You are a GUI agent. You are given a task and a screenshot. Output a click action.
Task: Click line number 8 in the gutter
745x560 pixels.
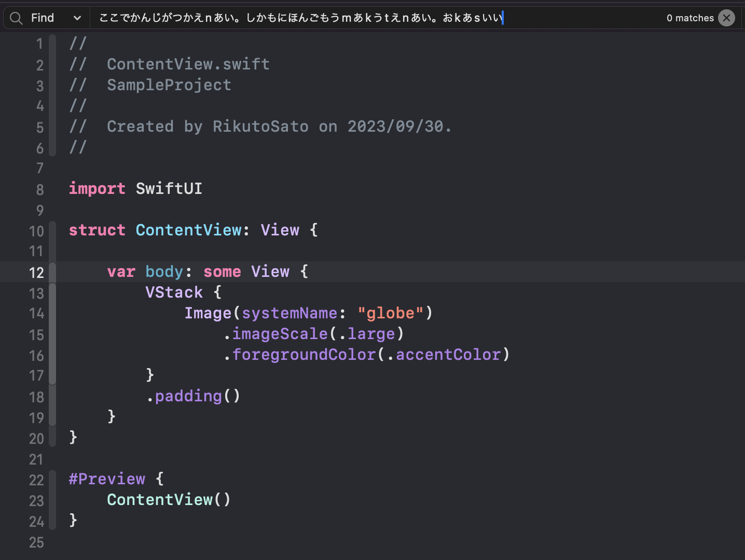[40, 189]
